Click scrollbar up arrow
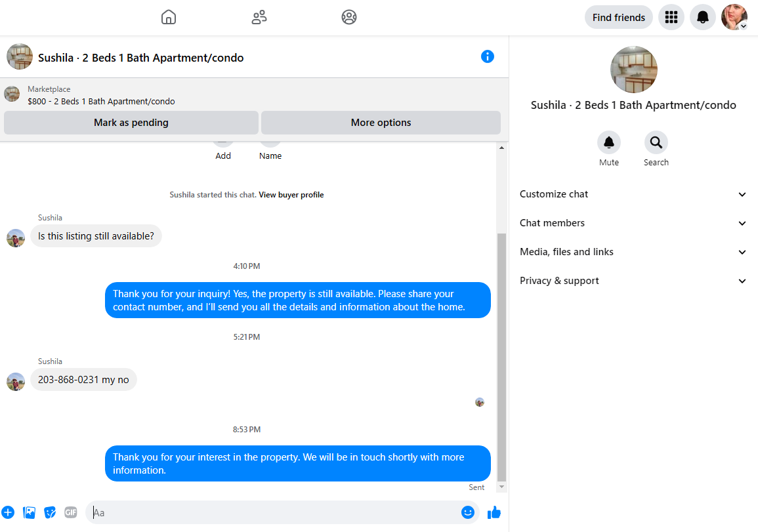This screenshot has height=532, width=758. tap(502, 148)
